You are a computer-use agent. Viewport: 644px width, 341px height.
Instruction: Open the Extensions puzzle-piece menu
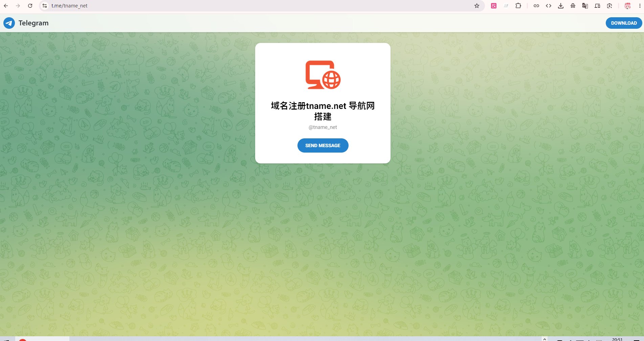coord(518,6)
